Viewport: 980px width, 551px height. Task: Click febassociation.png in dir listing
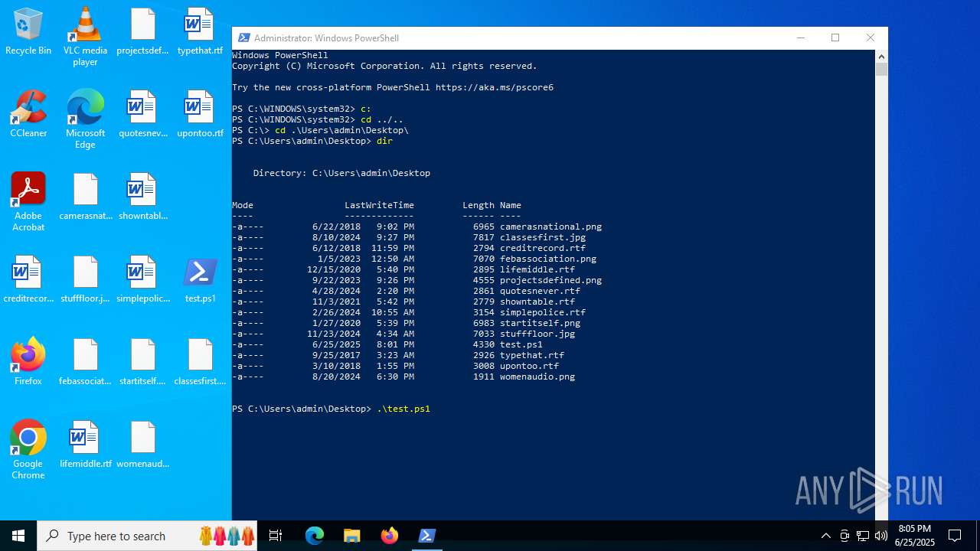(548, 259)
